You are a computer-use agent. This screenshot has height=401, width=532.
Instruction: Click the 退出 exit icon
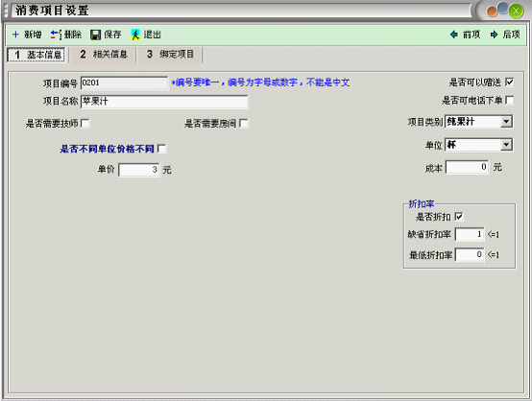pyautogui.click(x=135, y=35)
